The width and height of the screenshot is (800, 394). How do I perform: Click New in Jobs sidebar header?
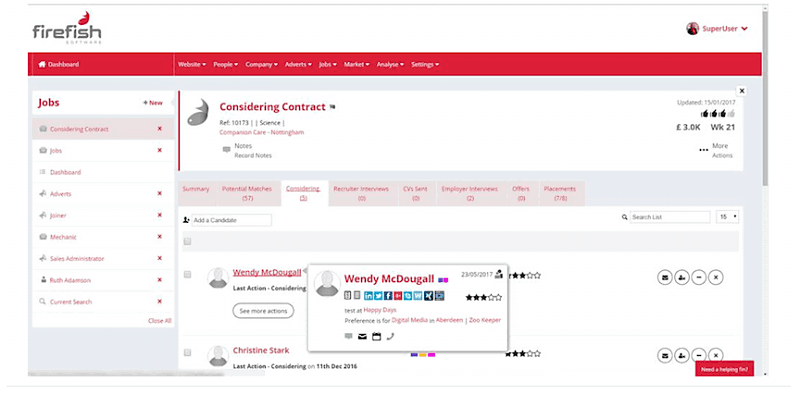point(153,103)
